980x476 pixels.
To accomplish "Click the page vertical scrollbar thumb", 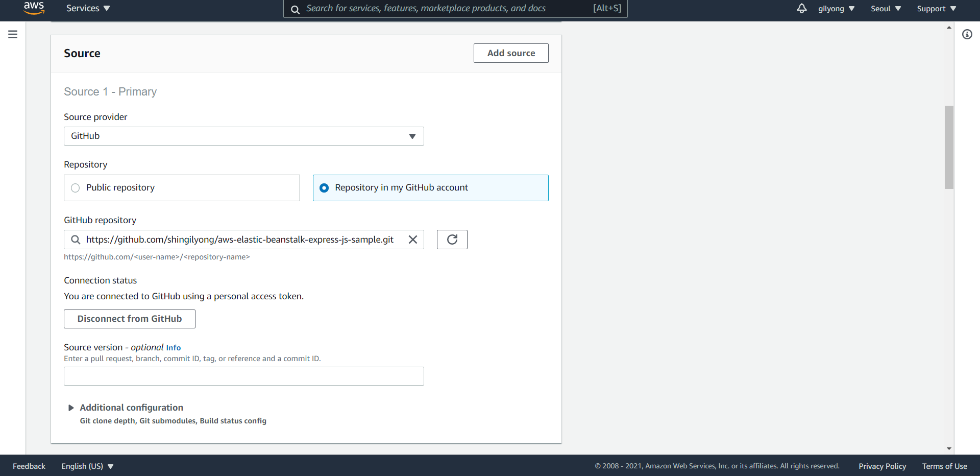I will (949, 147).
